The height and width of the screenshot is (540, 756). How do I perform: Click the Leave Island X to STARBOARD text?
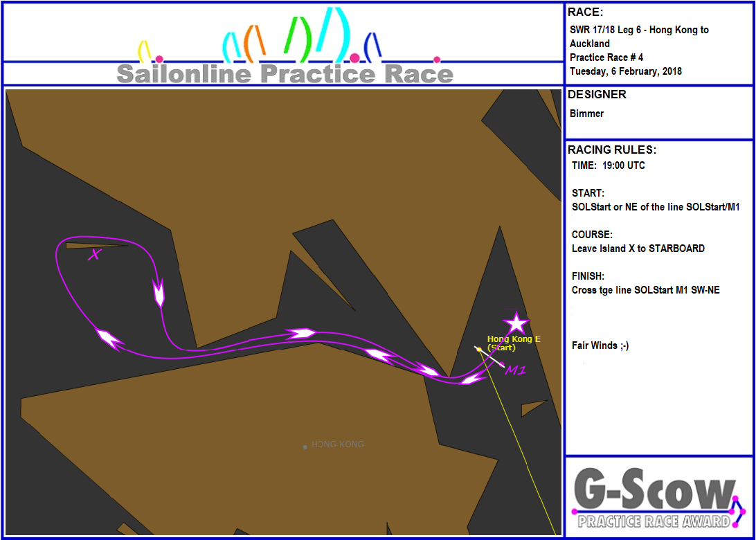[638, 249]
